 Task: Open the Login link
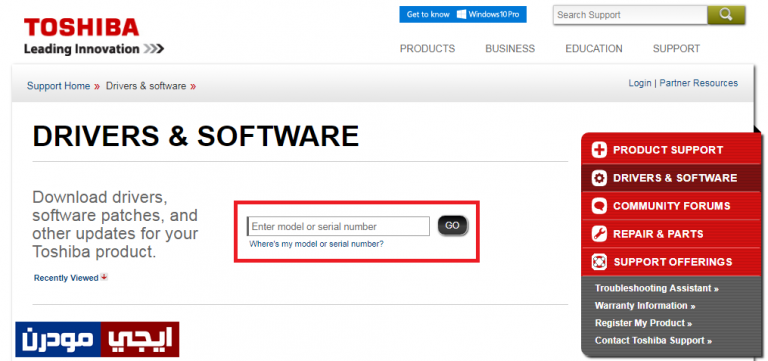(640, 83)
